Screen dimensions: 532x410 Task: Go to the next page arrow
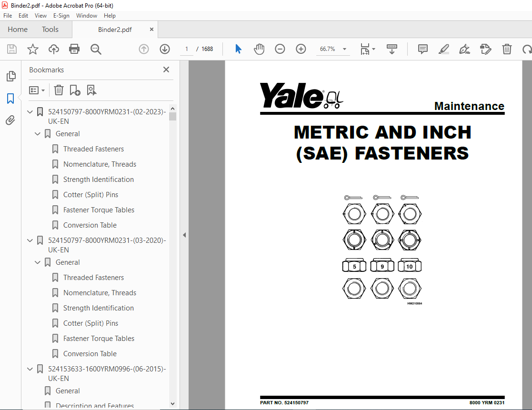(165, 49)
